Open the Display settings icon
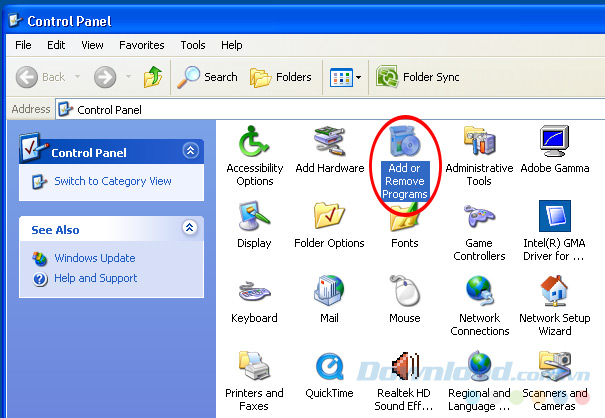605x418 pixels. point(254,216)
